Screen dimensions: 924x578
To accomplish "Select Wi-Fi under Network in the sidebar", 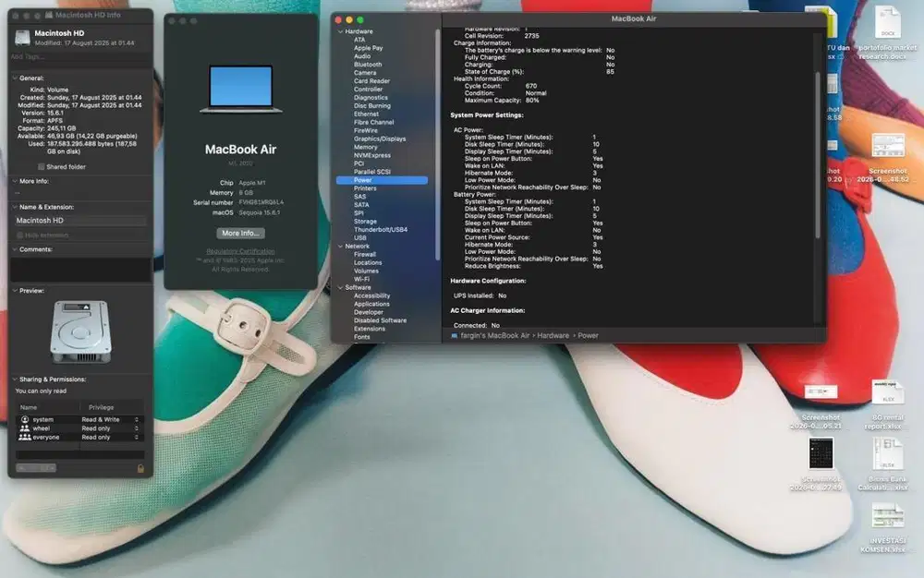I will (361, 279).
